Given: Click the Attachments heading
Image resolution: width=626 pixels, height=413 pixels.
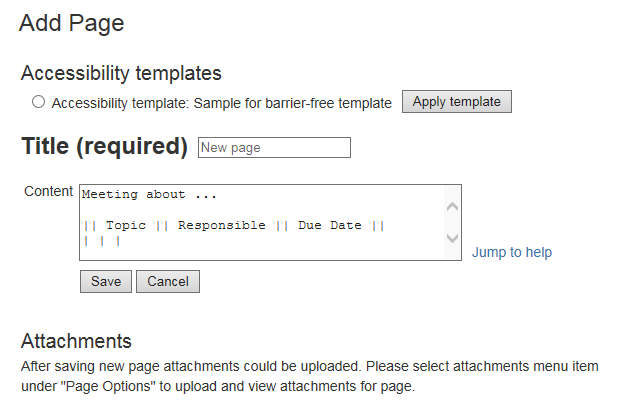Looking at the screenshot, I should click(x=76, y=341).
